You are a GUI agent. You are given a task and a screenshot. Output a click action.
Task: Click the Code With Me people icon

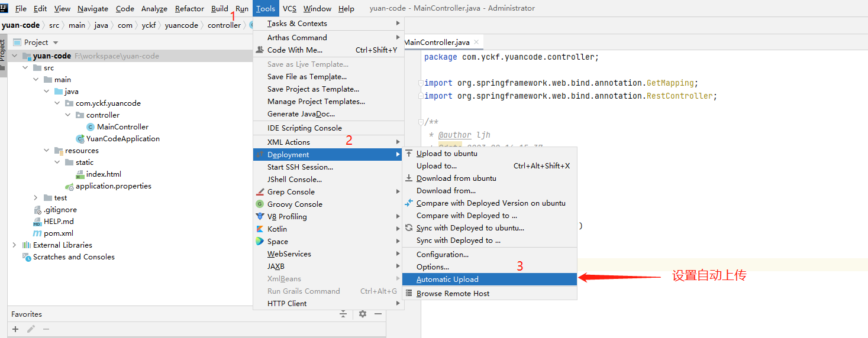pyautogui.click(x=260, y=50)
